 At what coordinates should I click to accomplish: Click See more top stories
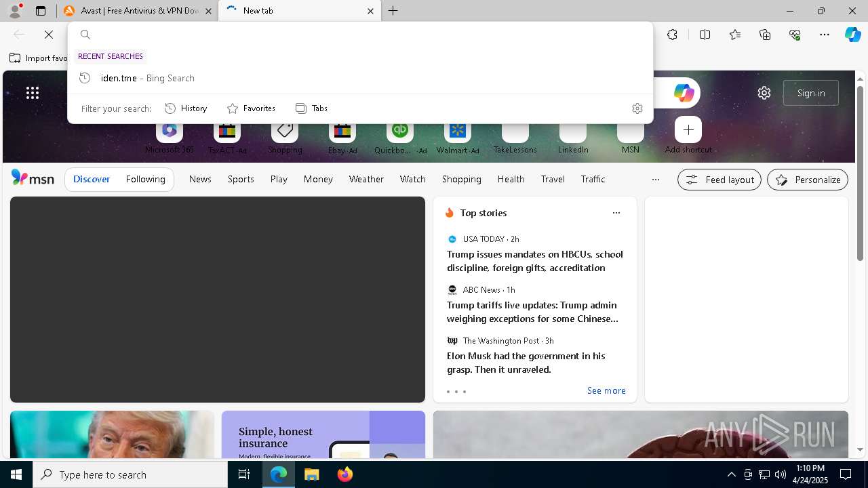point(606,391)
